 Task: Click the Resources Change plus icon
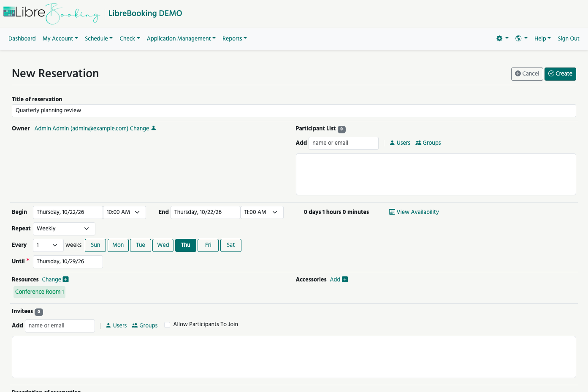65,279
